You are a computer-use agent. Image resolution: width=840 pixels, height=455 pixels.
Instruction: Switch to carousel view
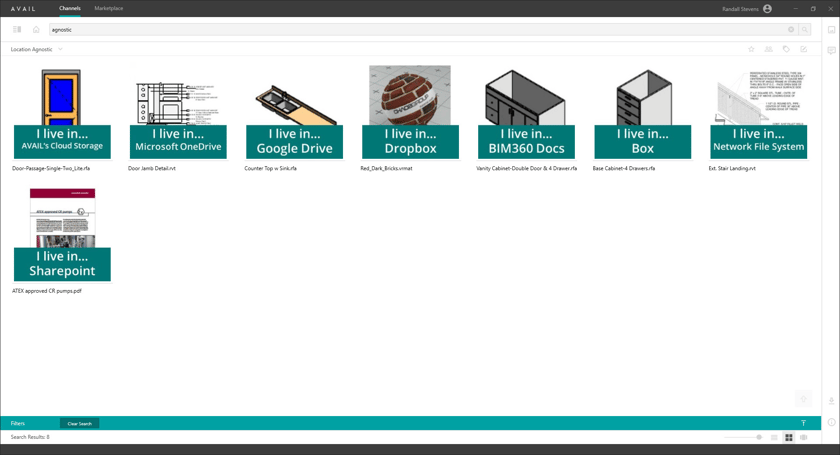(804, 437)
